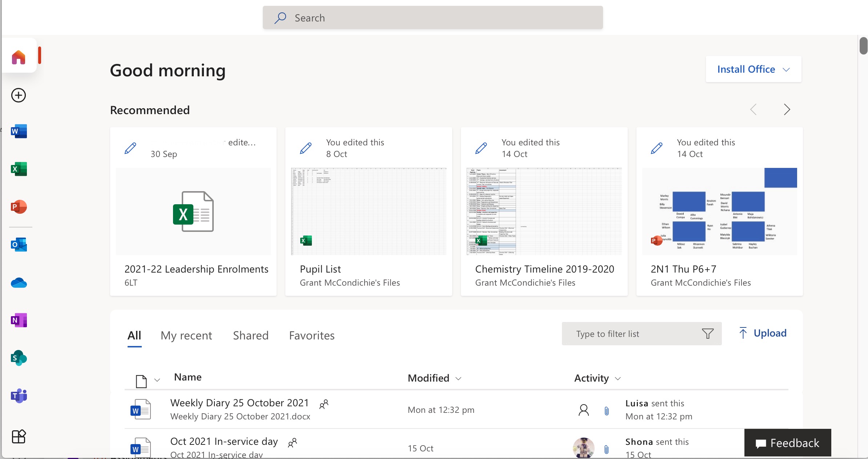868x459 pixels.
Task: Open the Feedback button
Action: (787, 443)
